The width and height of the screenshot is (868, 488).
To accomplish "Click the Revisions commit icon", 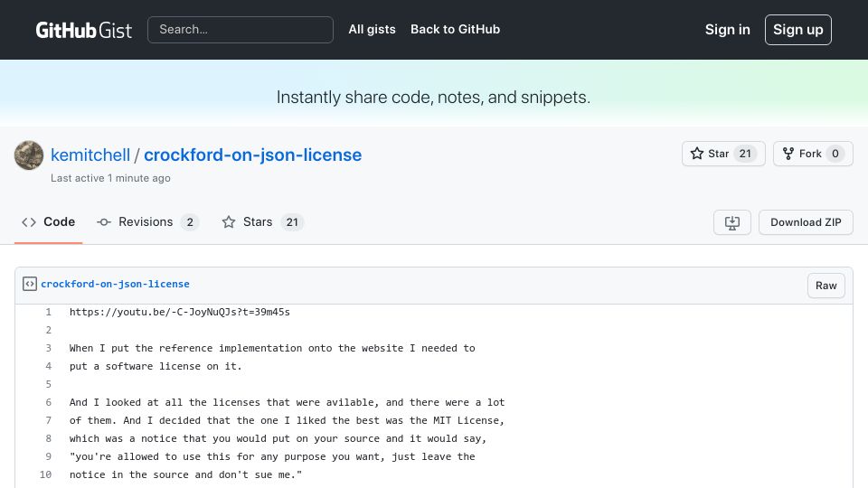I will coord(103,222).
